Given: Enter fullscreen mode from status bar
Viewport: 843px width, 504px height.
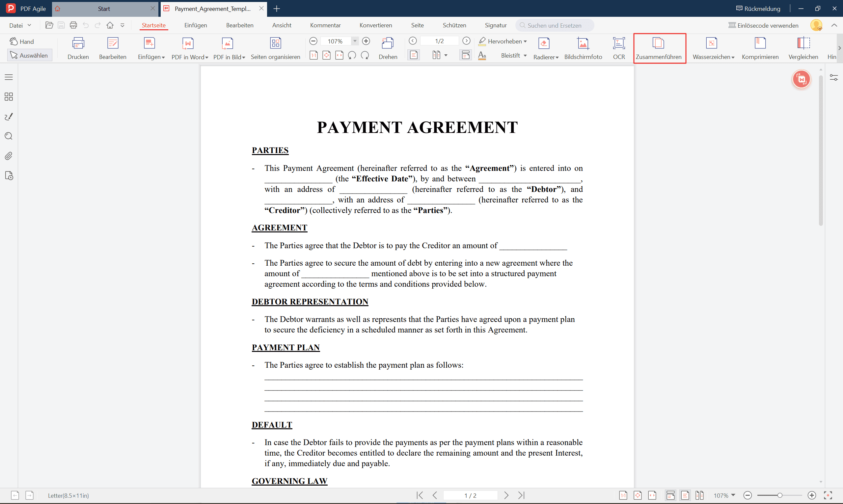Looking at the screenshot, I should coord(828,495).
